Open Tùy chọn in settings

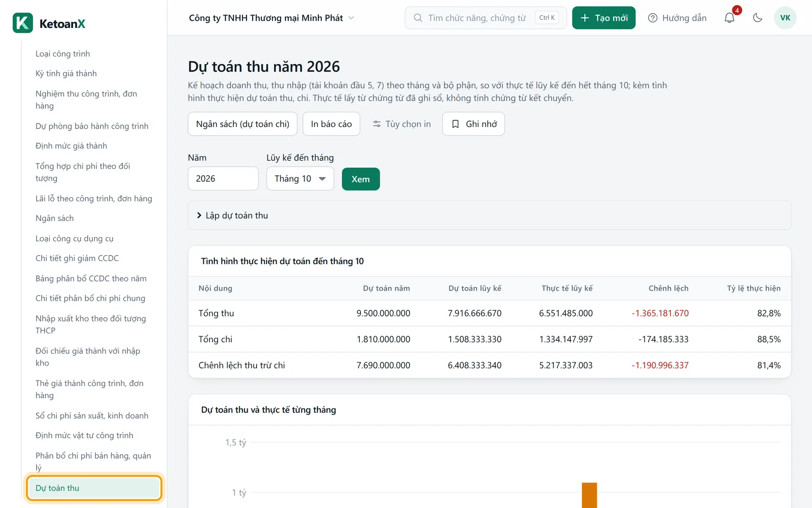pyautogui.click(x=401, y=124)
